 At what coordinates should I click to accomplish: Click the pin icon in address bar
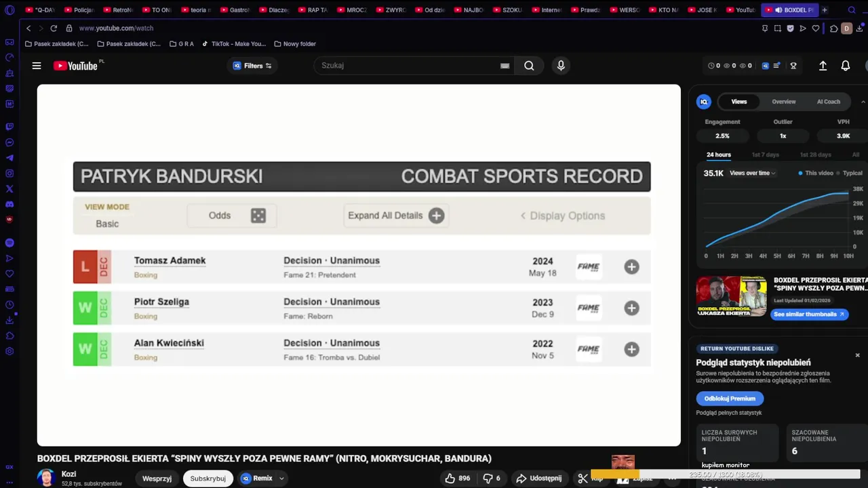point(765,28)
